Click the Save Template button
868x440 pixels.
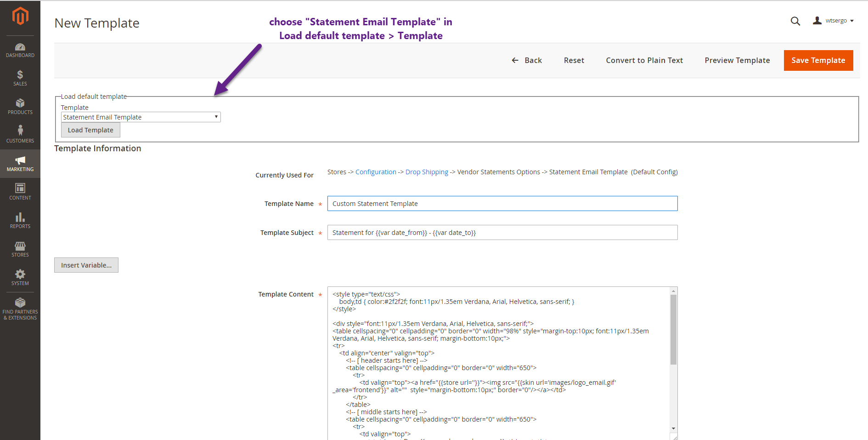coord(818,60)
